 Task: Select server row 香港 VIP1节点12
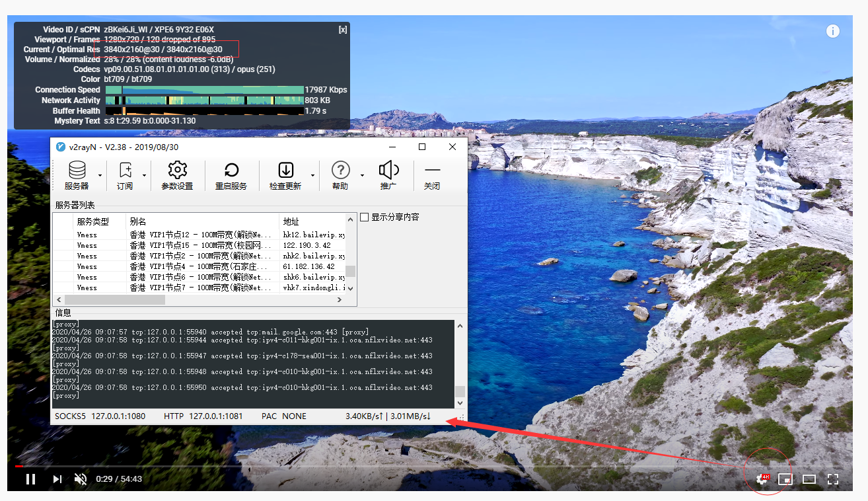(x=199, y=235)
